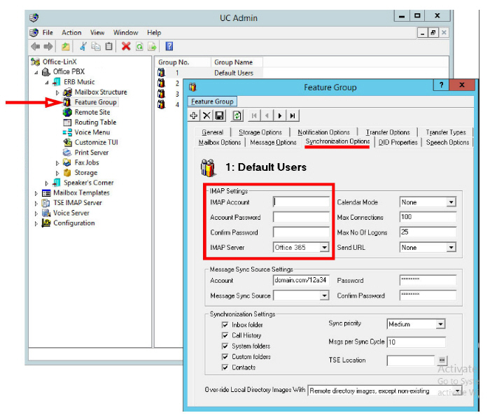Click the Copy toolbar icon

click(x=96, y=47)
